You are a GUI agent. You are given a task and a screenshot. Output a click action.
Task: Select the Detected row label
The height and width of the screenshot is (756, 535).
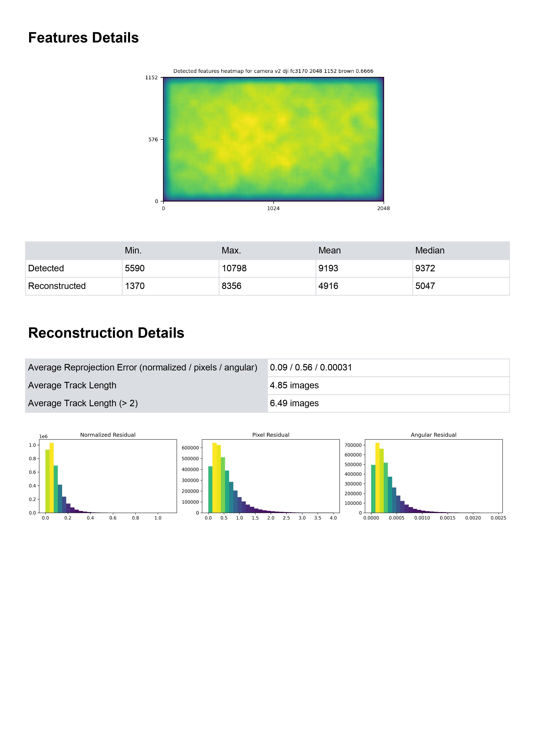pos(46,268)
